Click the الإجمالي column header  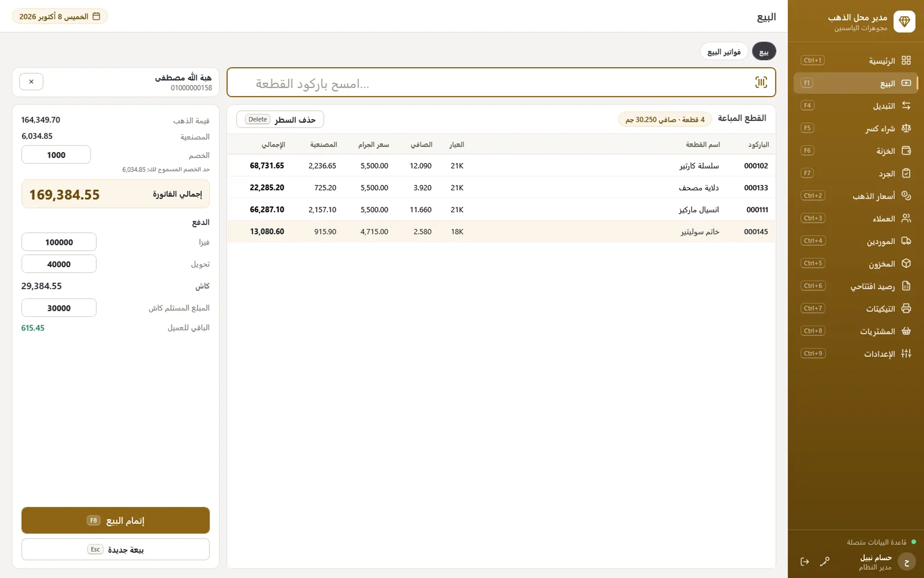273,144
